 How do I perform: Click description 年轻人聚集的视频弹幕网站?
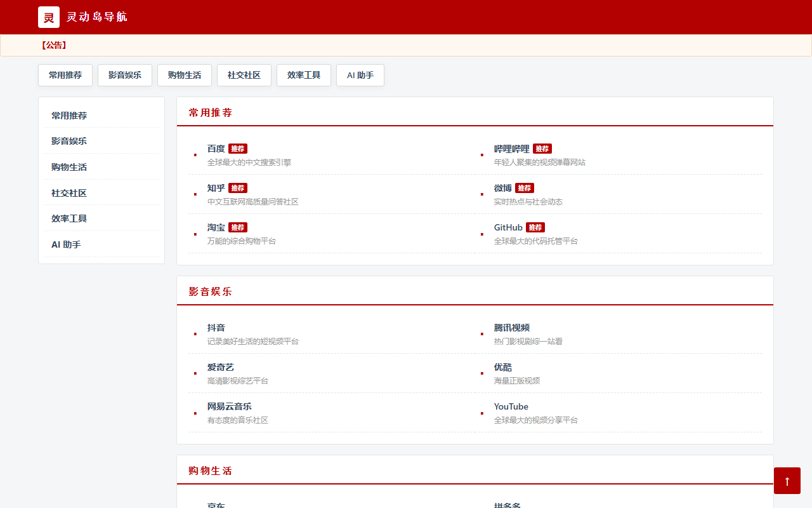coord(540,163)
